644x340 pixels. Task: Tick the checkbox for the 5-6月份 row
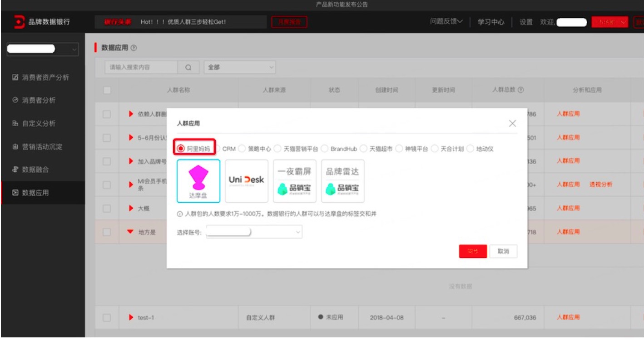pyautogui.click(x=107, y=138)
